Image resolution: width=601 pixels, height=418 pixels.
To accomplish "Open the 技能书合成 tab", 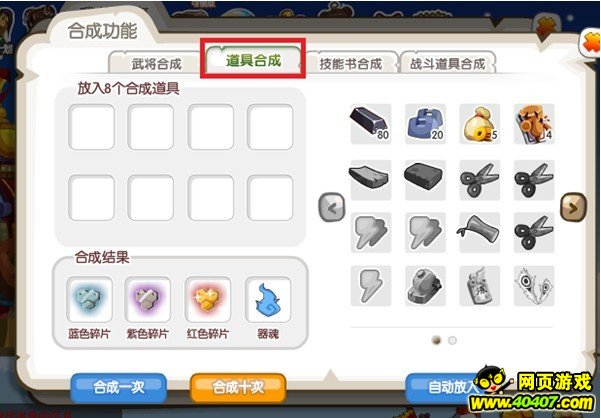I will tap(351, 63).
